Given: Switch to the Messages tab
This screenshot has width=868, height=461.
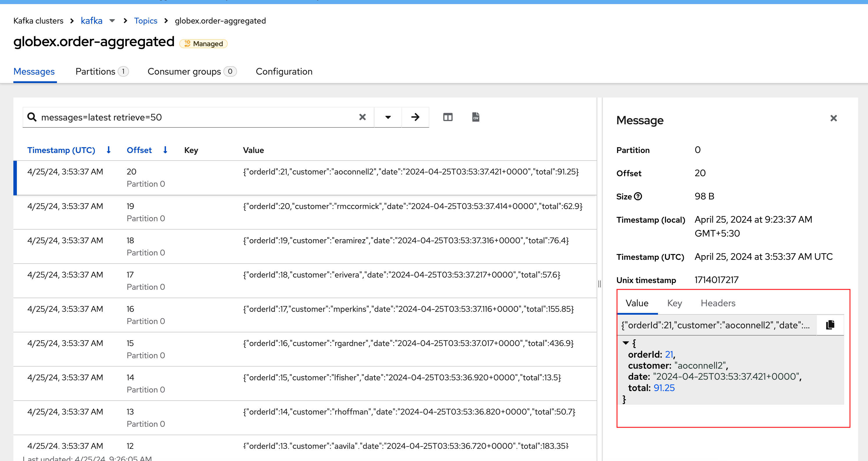Looking at the screenshot, I should coord(34,71).
